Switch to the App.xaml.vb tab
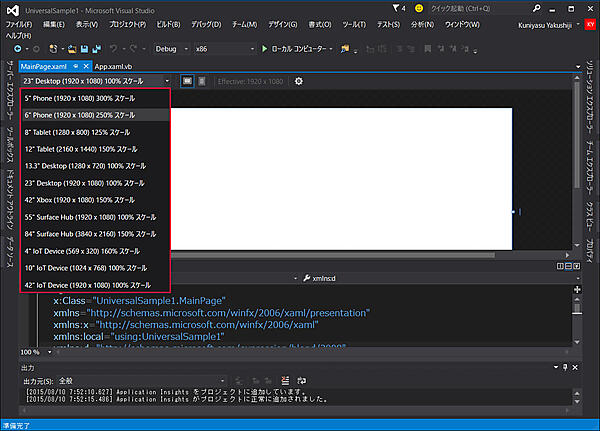600x431 pixels. pos(113,65)
